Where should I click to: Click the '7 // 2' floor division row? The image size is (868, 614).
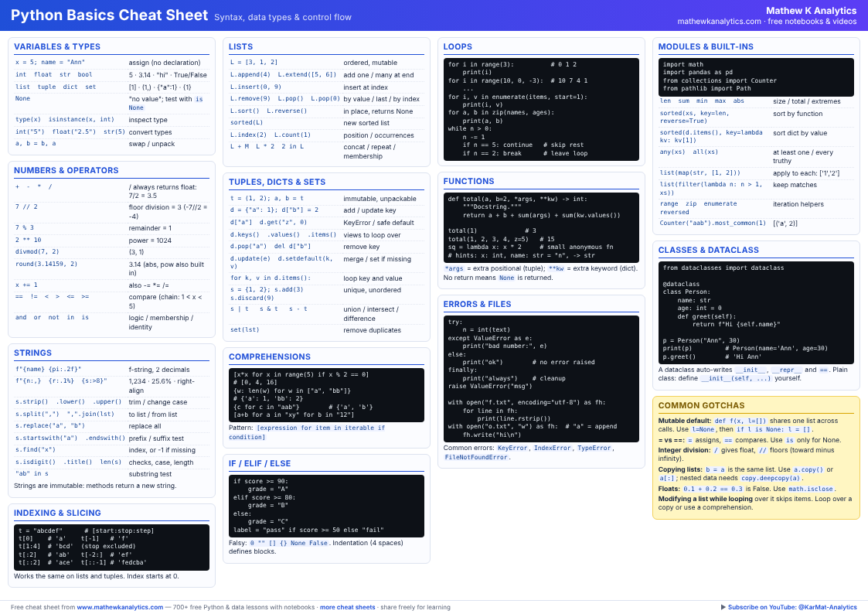click(111, 211)
